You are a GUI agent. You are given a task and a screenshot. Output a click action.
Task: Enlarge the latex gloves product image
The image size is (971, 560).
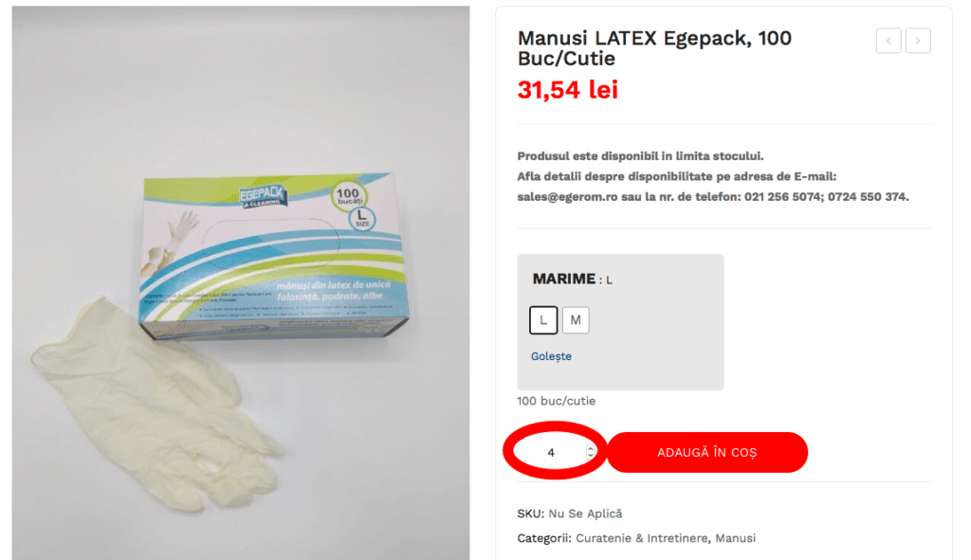pyautogui.click(x=240, y=283)
